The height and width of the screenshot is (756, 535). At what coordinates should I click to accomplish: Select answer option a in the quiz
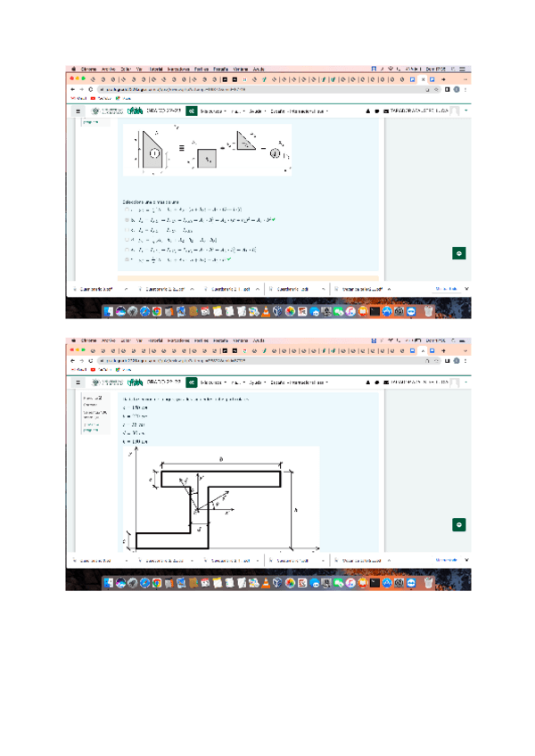pyautogui.click(x=127, y=210)
